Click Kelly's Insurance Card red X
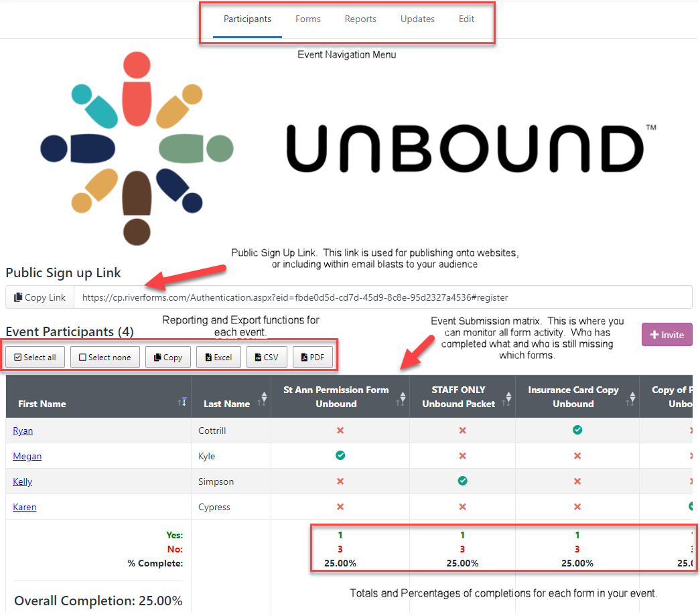700x616 pixels. (577, 481)
